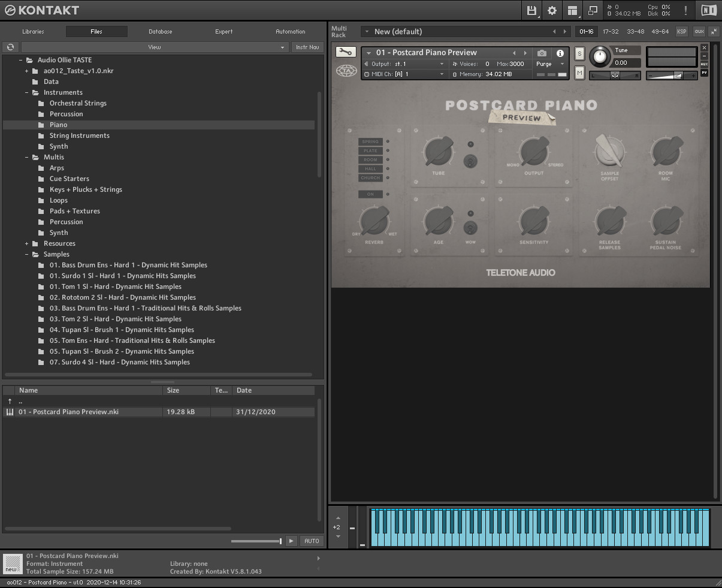Minimize the instrument header
722x588 pixels.
705,56
